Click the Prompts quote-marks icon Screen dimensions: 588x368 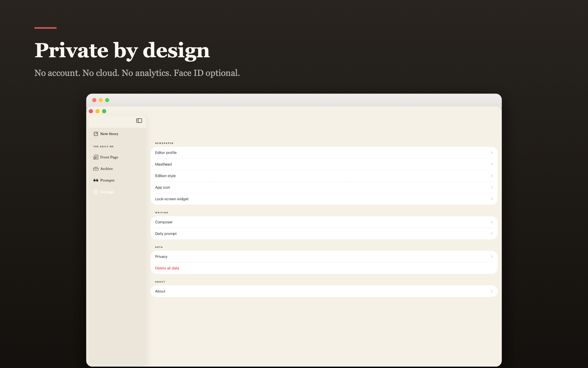(96, 180)
